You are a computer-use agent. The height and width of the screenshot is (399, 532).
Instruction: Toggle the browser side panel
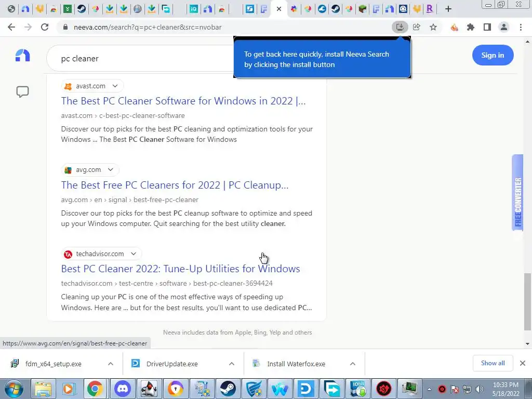point(487,27)
